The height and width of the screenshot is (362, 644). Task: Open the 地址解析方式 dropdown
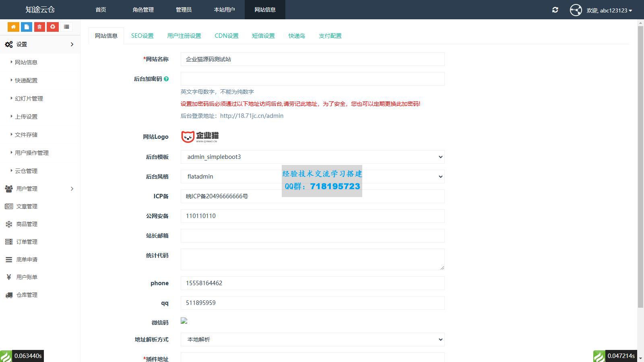pos(312,339)
